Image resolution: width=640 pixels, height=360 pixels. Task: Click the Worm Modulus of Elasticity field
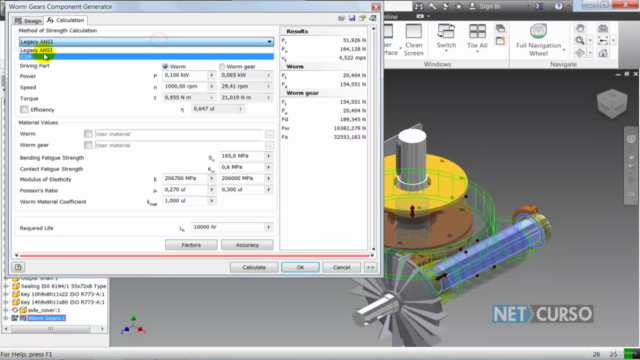[185, 178]
